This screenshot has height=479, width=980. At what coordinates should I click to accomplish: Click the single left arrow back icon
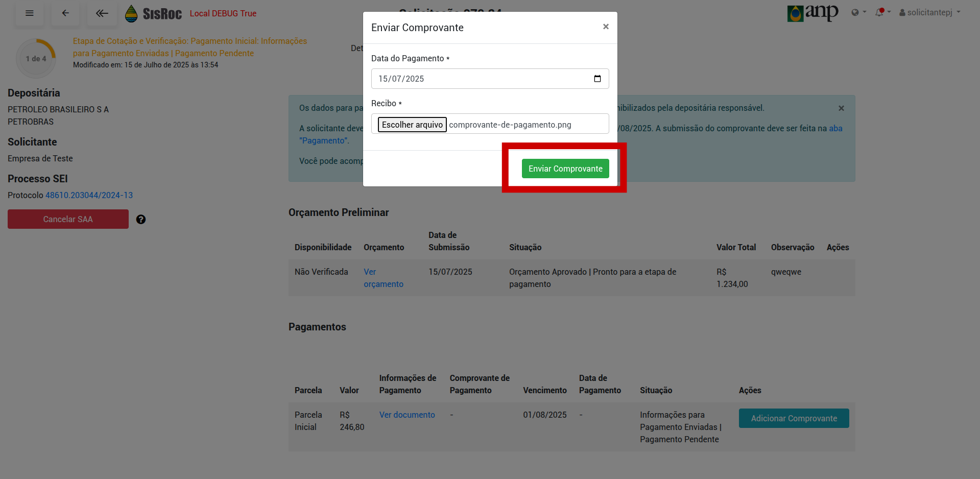tap(65, 13)
